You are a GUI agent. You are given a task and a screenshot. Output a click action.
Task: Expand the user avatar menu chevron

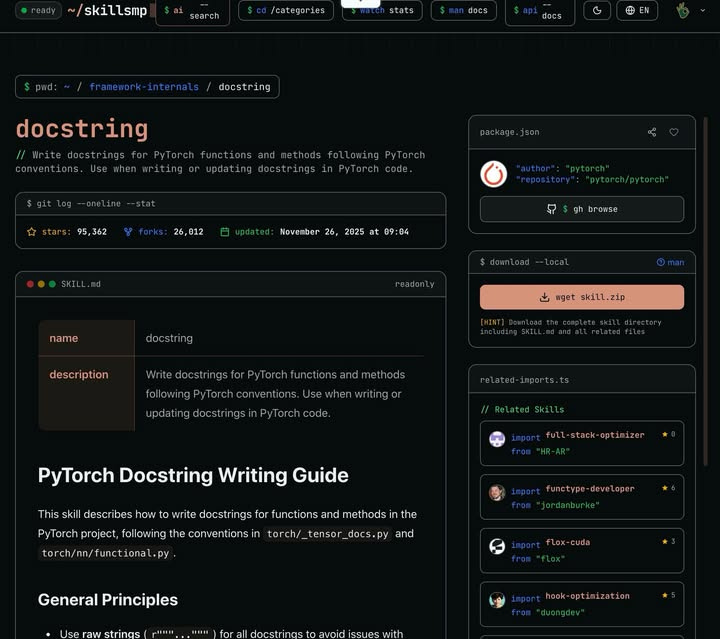point(703,10)
